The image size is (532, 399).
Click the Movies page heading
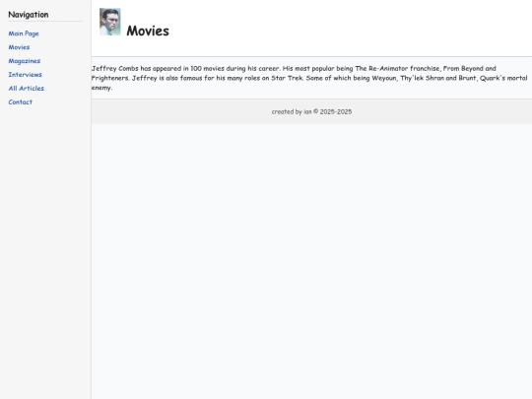click(148, 31)
